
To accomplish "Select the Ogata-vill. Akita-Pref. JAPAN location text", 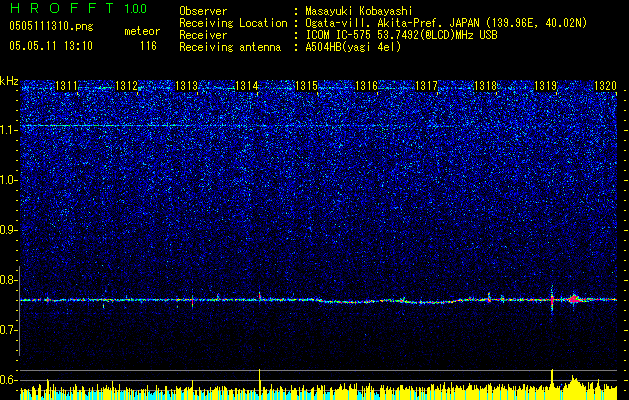I will [446, 23].
